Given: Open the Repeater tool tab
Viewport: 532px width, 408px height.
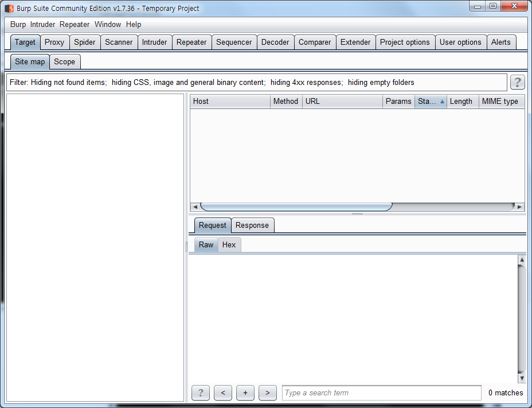Looking at the screenshot, I should coord(191,42).
